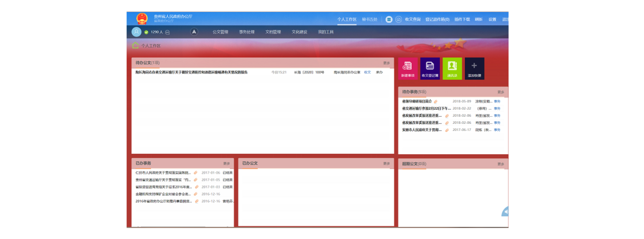Click the speaker icon at right edge
This screenshot has height=239, width=644.
point(505,212)
